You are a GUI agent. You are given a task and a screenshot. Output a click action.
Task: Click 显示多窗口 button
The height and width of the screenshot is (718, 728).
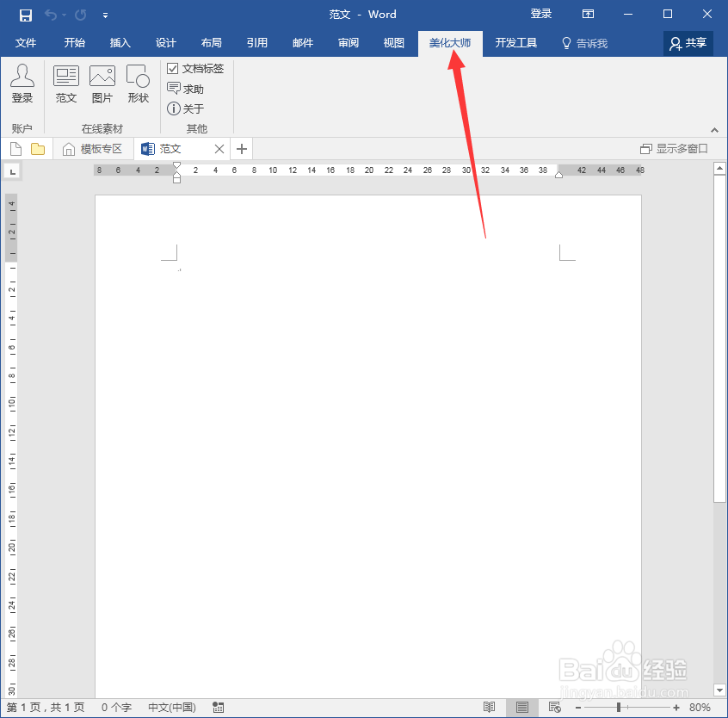pyautogui.click(x=674, y=149)
